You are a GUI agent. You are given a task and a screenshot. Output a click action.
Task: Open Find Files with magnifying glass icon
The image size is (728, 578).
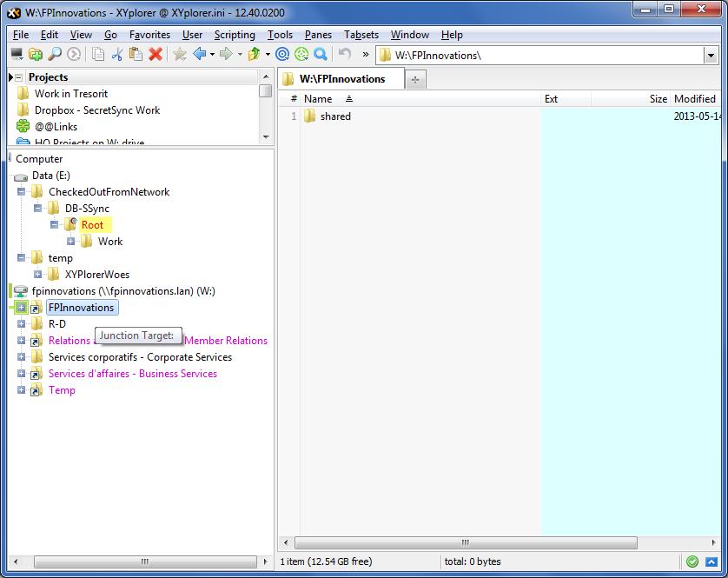(55, 55)
